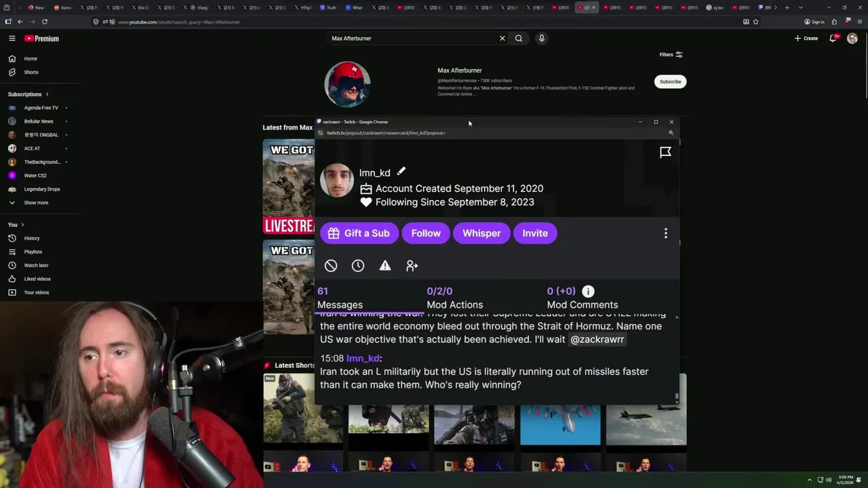Click the add-user arrow mod icon

412,266
